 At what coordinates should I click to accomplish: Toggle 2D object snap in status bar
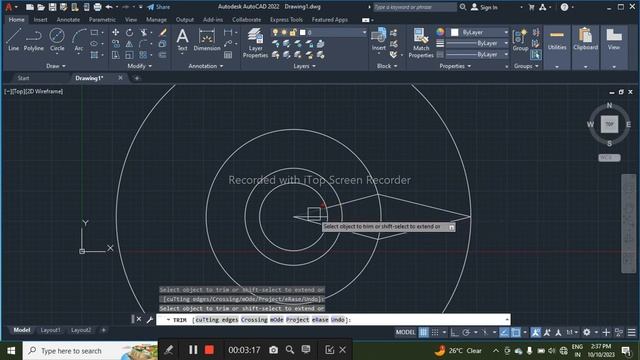516,332
